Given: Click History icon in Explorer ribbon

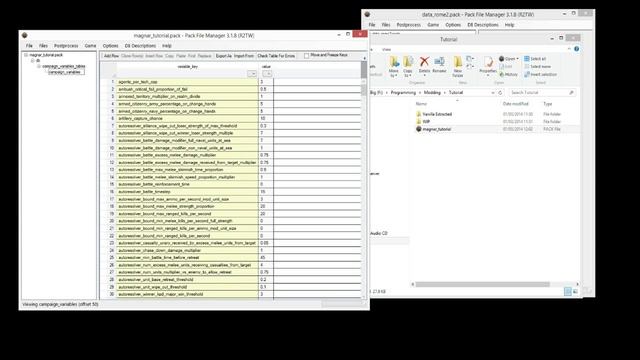Looking at the screenshot, I should point(502,74).
